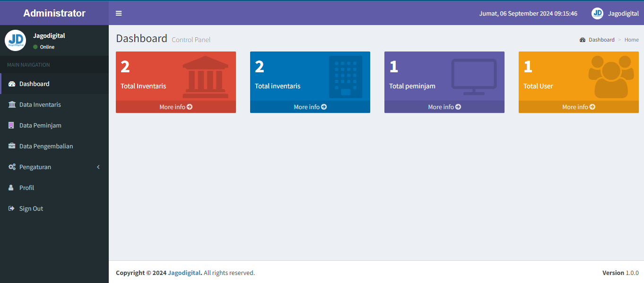Click the Total peminjam label

click(x=412, y=86)
